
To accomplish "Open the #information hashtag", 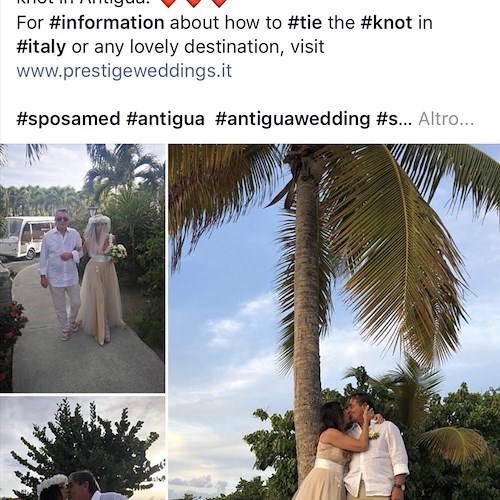I will 107,23.
